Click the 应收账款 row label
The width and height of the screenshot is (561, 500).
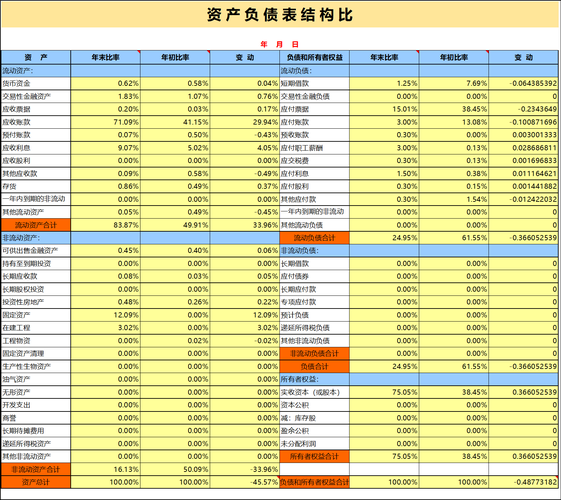click(x=36, y=122)
